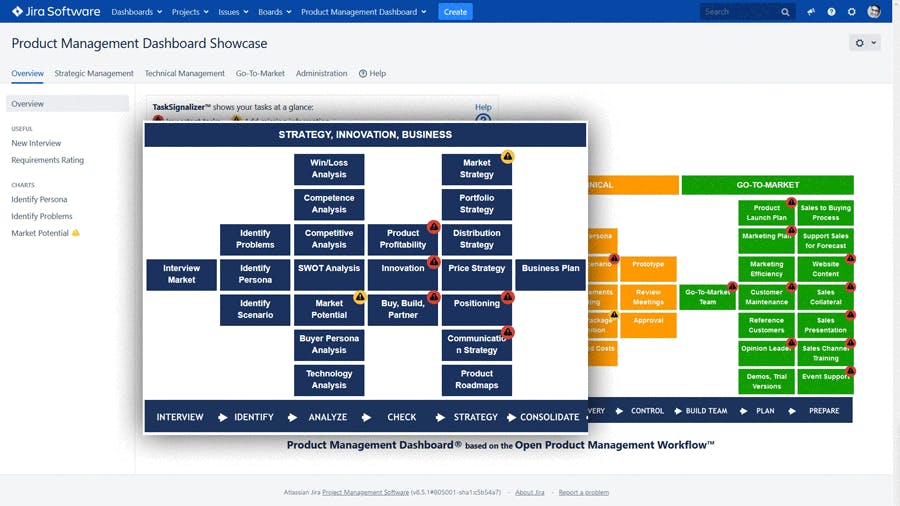The image size is (900, 506).
Task: Click the Competence Analysis tile
Action: point(329,204)
